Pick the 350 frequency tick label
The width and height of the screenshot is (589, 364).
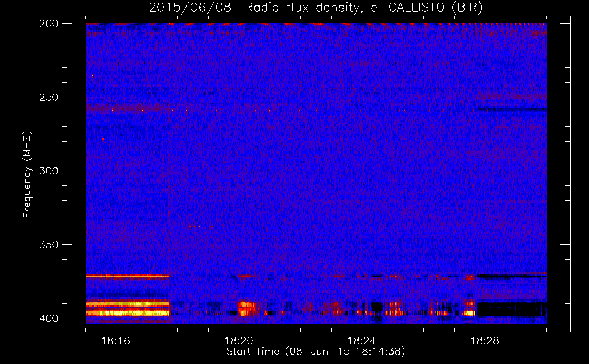[49, 244]
